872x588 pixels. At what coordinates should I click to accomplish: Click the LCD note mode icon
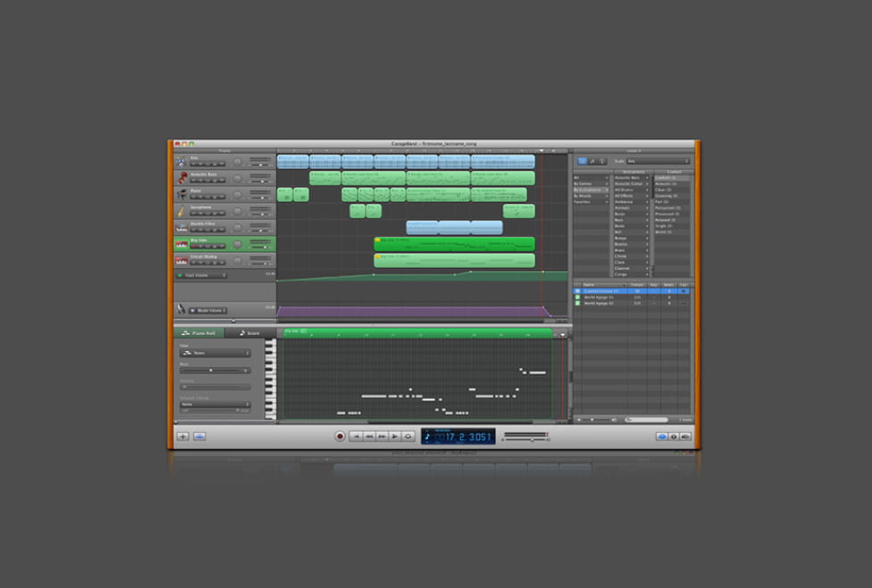pos(427,437)
